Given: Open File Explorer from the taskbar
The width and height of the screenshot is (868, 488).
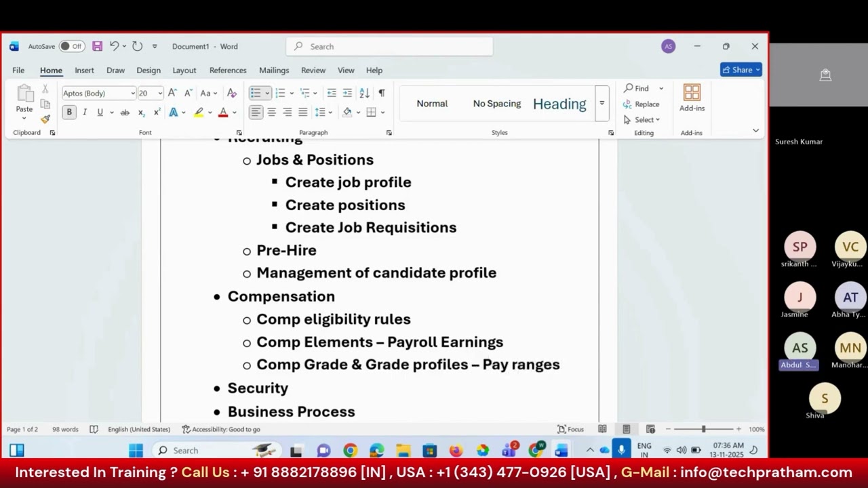Looking at the screenshot, I should 403,451.
